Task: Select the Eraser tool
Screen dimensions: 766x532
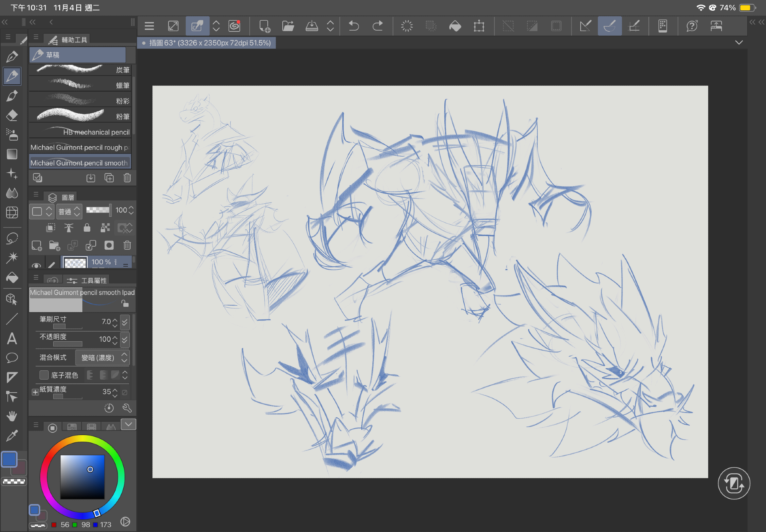Action: (12, 115)
